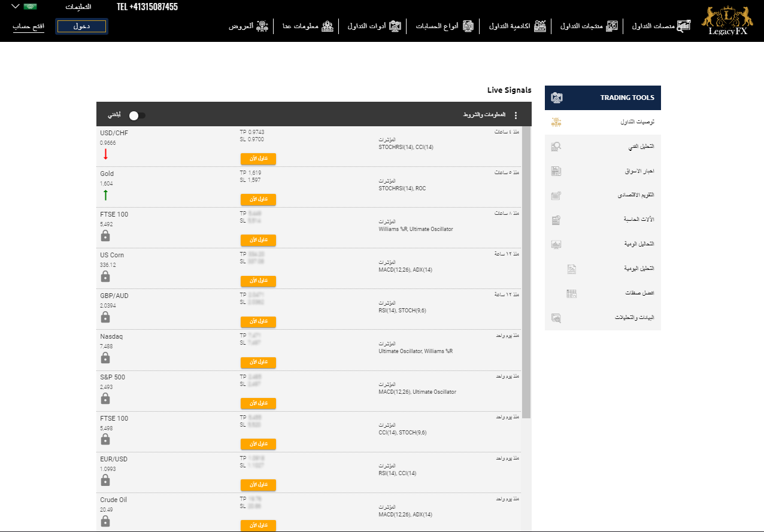
Task: Open the العروض menu
Action: (x=249, y=26)
